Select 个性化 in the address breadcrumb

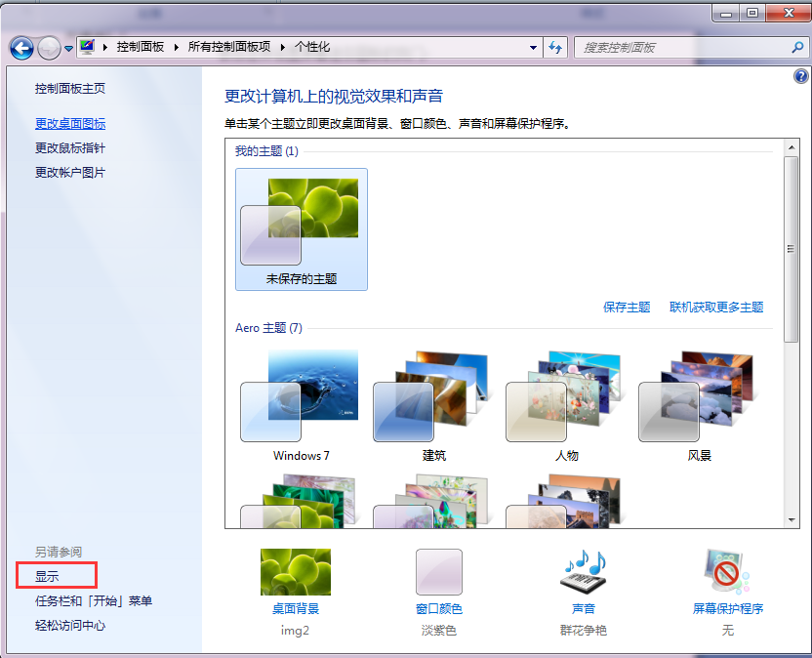pos(312,47)
